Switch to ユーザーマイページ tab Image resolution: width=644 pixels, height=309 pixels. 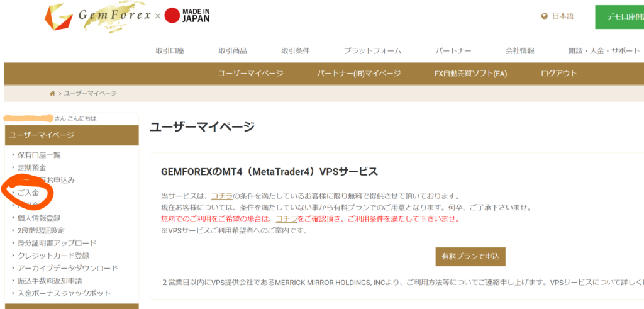251,74
